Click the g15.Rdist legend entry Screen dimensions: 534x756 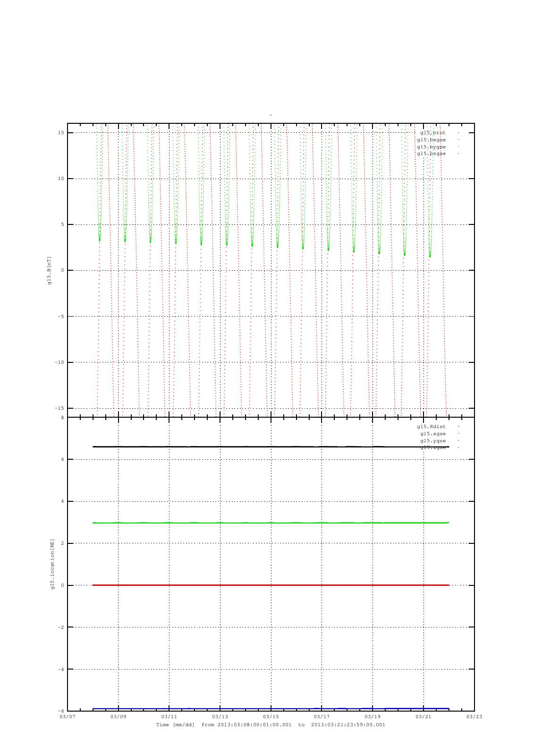click(x=432, y=427)
